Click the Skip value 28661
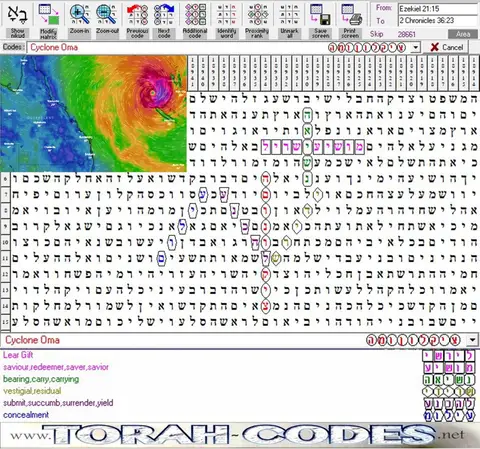 pyautogui.click(x=406, y=34)
